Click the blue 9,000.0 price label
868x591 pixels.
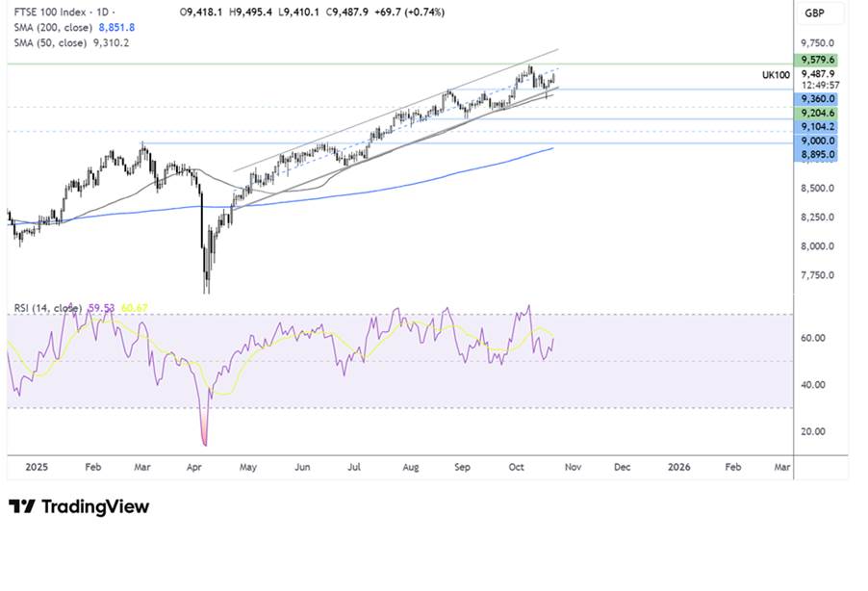814,141
